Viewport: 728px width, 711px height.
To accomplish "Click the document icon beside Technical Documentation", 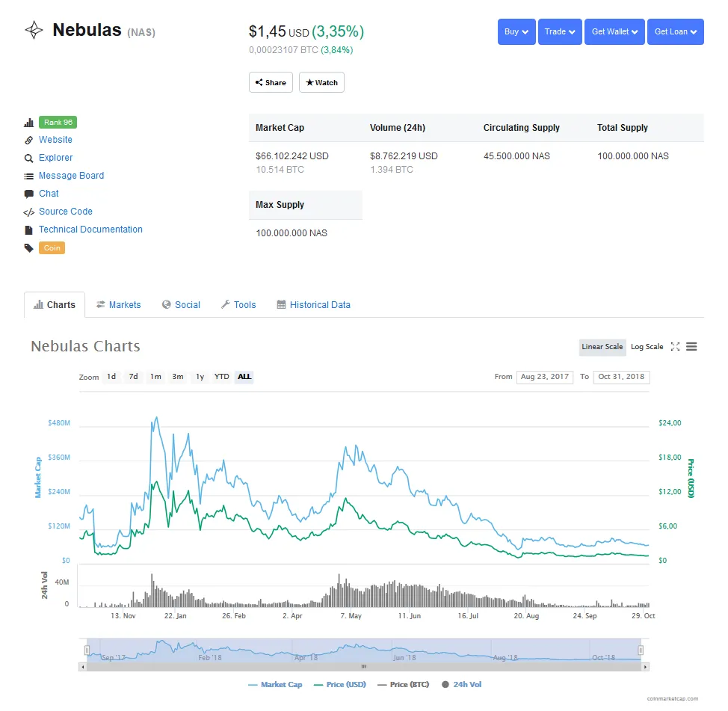I will 29,230.
